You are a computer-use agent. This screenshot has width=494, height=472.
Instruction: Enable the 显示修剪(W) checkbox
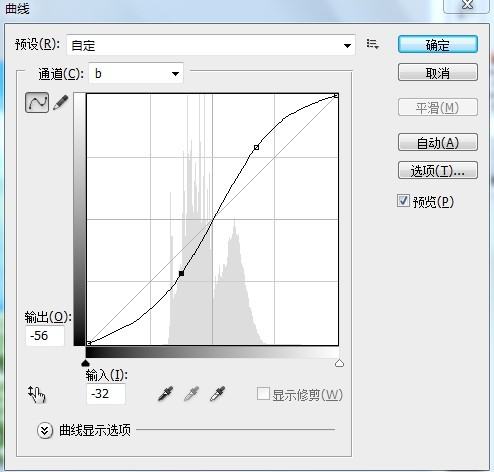click(263, 394)
